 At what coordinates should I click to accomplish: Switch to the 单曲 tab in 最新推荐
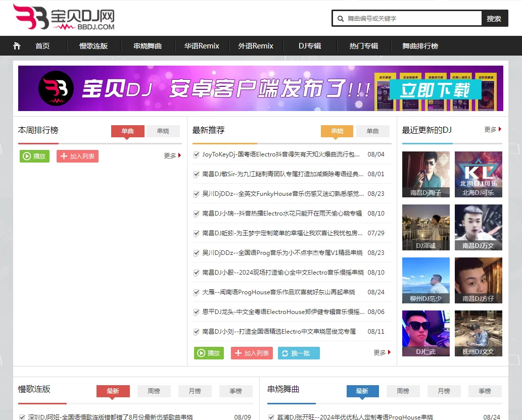(x=372, y=131)
